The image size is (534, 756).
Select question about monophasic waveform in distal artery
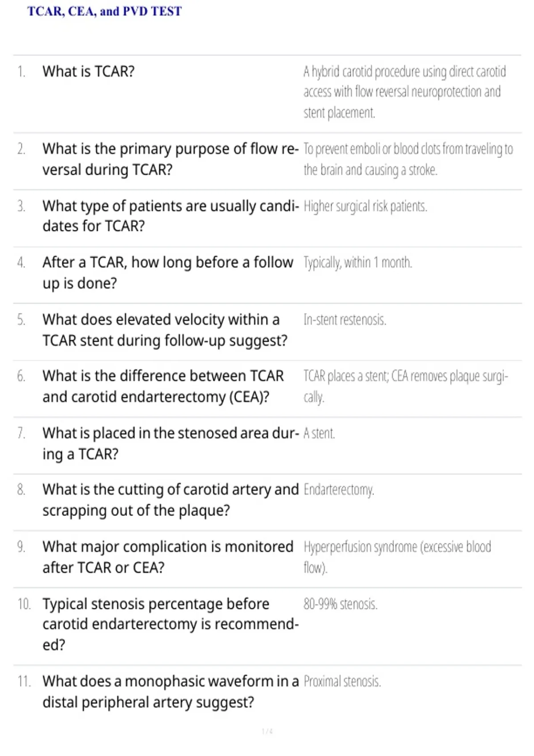170,692
